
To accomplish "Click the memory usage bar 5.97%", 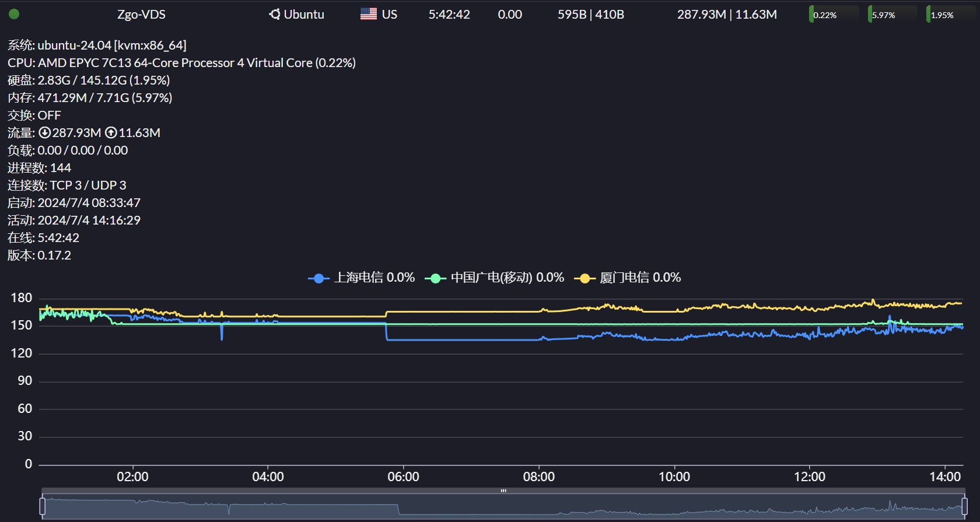I will [892, 15].
